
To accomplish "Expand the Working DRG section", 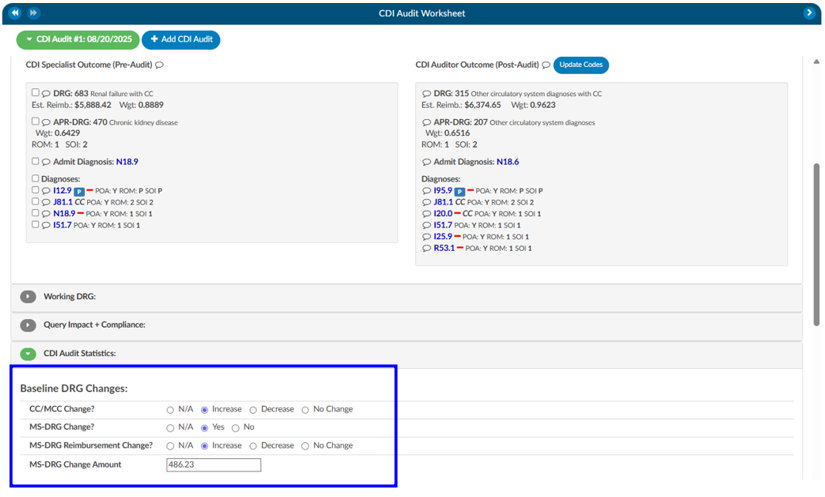I will [x=28, y=297].
